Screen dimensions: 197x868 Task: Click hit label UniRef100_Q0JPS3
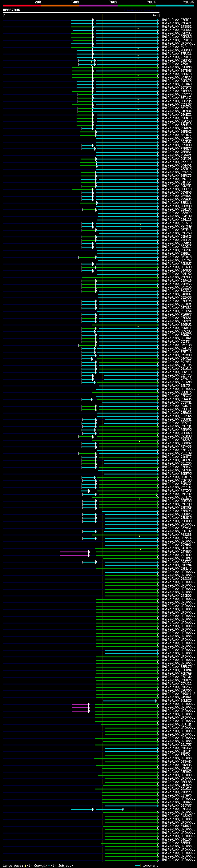[177, 78]
